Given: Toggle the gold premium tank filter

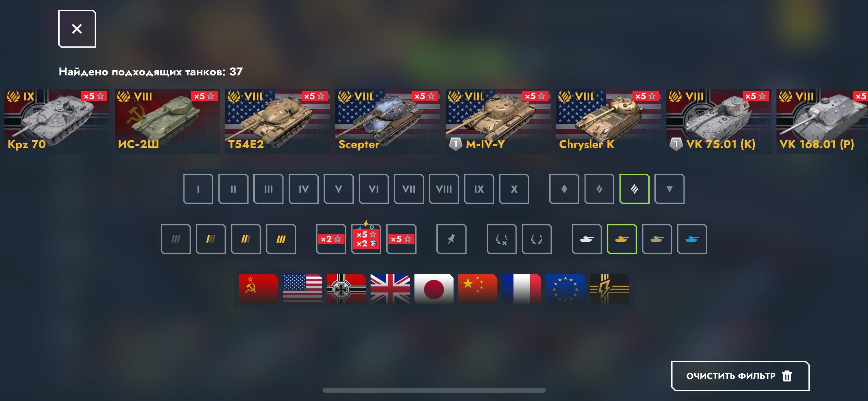Looking at the screenshot, I should (622, 239).
